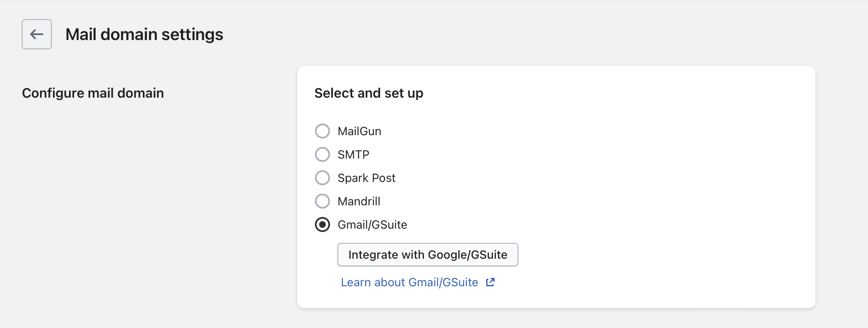The width and height of the screenshot is (868, 328).
Task: Click the word Integrate on the Google button
Action: click(373, 255)
